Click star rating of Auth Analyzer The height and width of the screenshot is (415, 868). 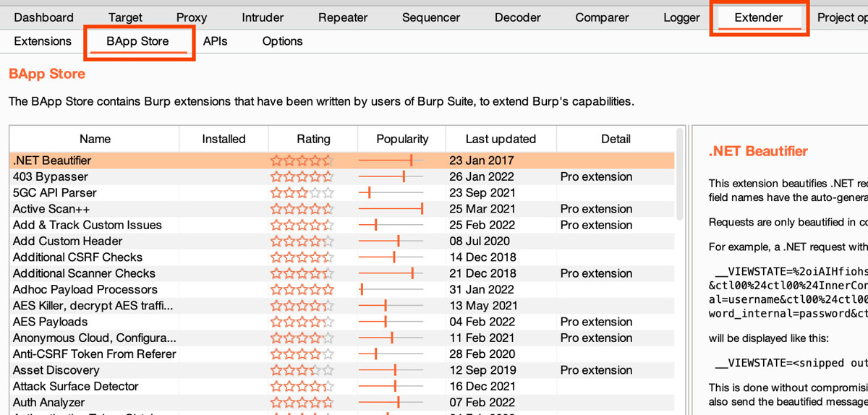coord(302,402)
